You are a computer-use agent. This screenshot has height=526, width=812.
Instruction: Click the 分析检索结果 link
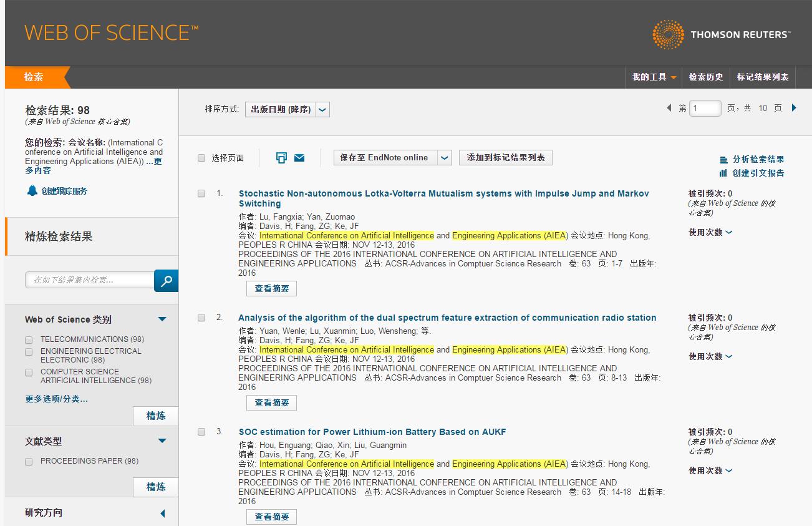pos(758,160)
